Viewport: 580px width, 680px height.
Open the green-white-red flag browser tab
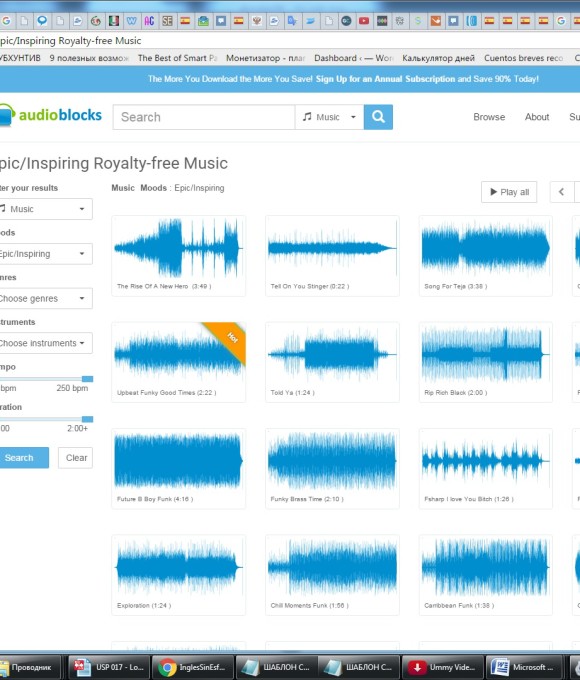[114, 20]
